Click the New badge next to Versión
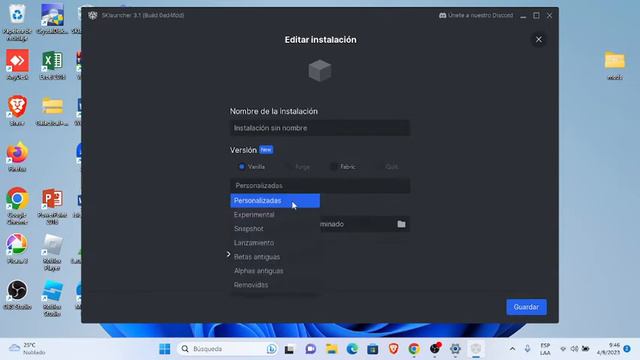This screenshot has width=640, height=360. click(x=266, y=150)
